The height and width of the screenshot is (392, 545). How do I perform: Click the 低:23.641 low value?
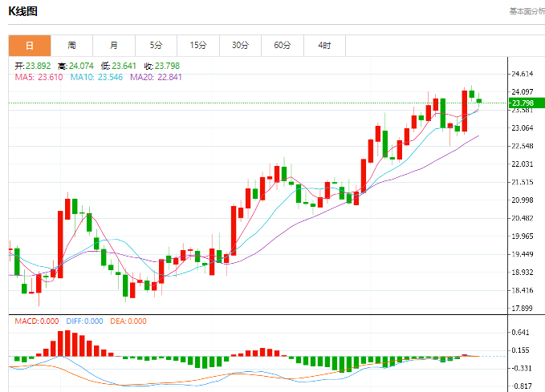tap(119, 66)
